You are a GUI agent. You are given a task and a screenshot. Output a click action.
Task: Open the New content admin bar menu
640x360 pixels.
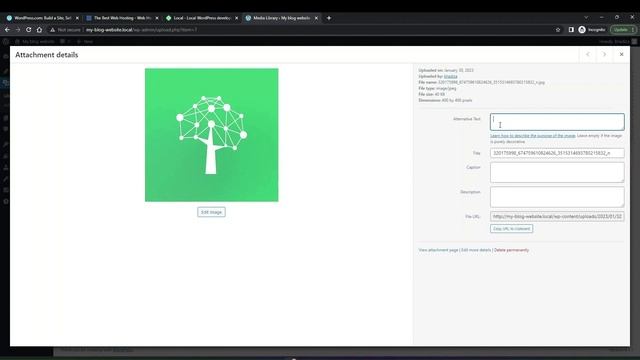pyautogui.click(x=85, y=41)
